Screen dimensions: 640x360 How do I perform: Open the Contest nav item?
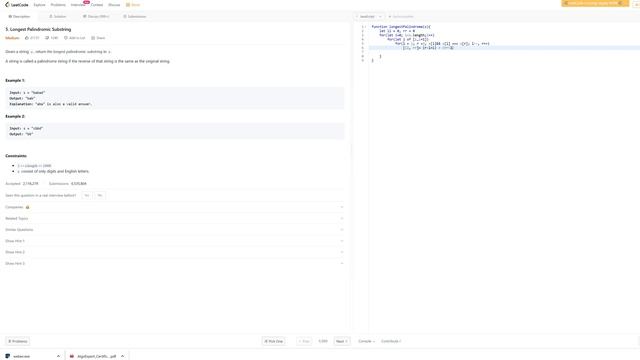[x=97, y=5]
